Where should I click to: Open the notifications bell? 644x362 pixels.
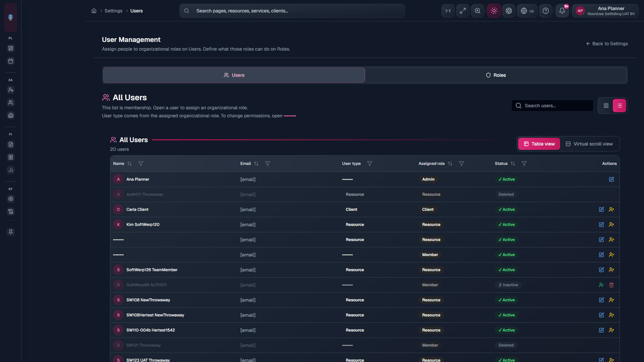click(562, 11)
